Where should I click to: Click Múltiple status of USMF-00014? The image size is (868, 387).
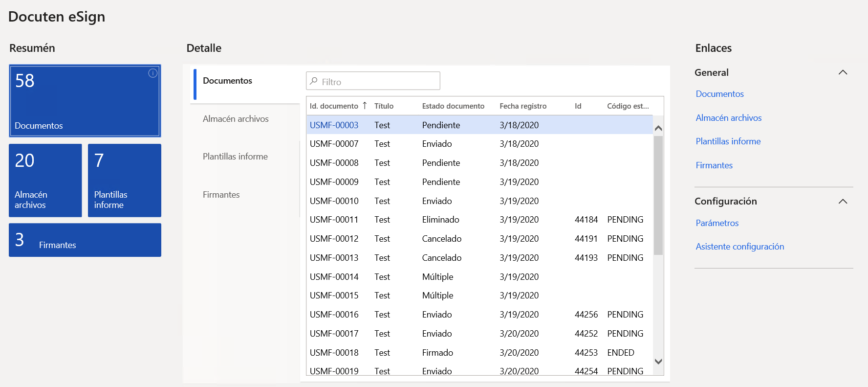[x=437, y=277]
